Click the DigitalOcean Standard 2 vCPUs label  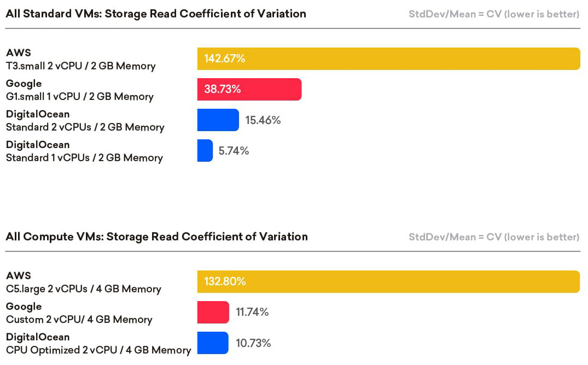coord(85,121)
